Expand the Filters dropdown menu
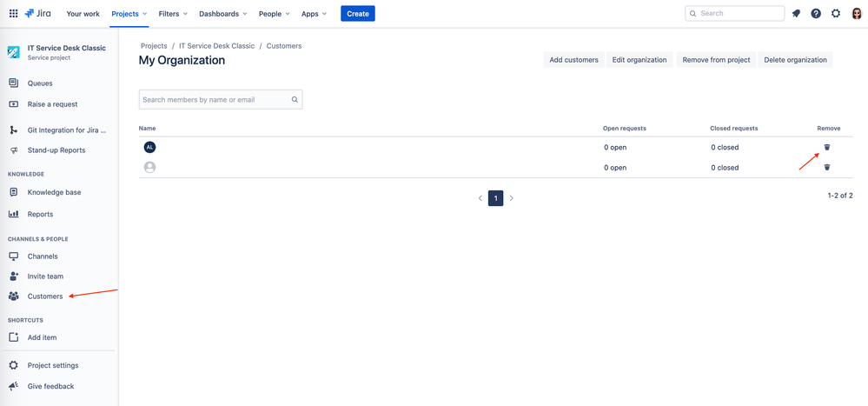 click(x=173, y=14)
